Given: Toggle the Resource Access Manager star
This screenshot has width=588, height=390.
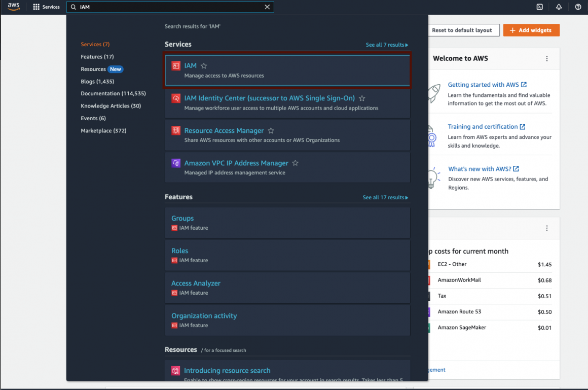Looking at the screenshot, I should coord(271,131).
